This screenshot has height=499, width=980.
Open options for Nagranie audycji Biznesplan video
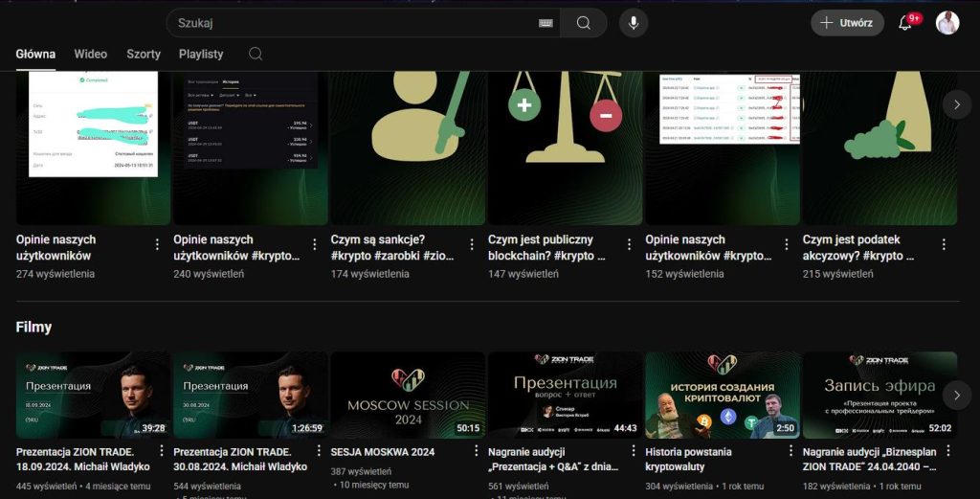pos(948,451)
